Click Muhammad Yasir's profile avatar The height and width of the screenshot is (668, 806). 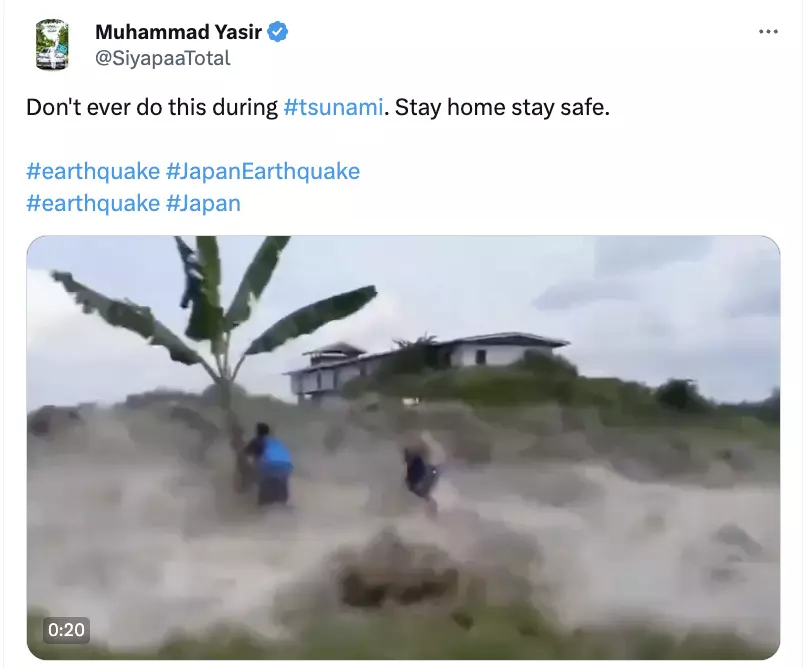tap(52, 45)
